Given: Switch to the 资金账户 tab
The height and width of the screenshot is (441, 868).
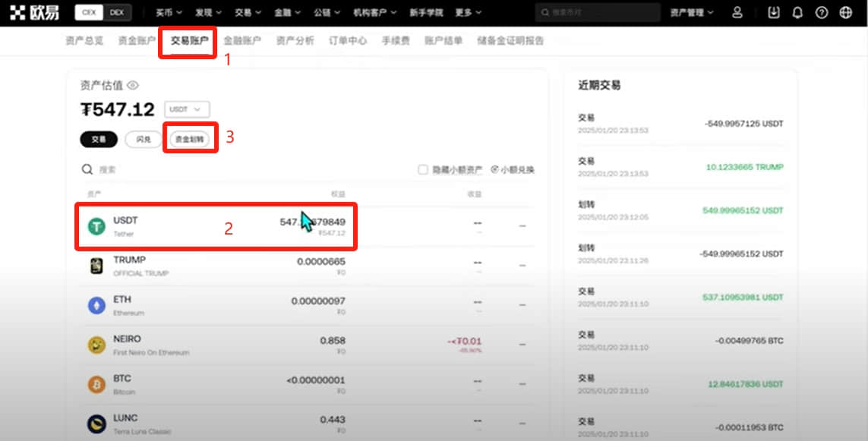Looking at the screenshot, I should (x=137, y=40).
